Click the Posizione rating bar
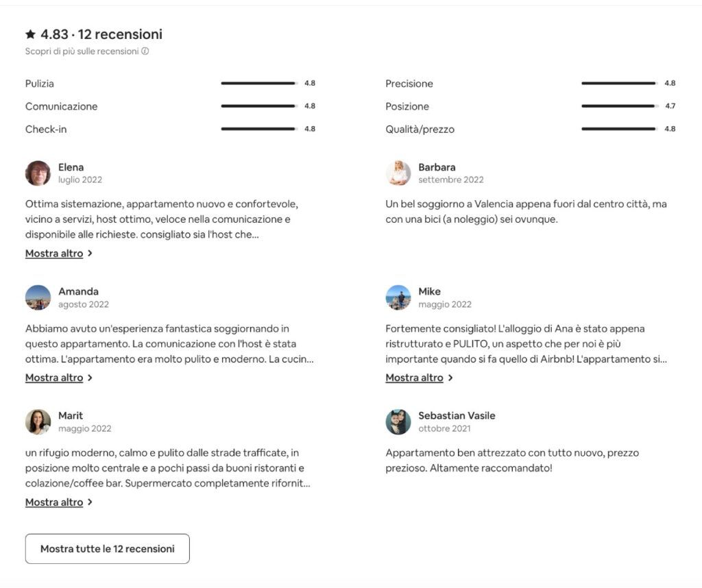This screenshot has height=588, width=702. click(x=620, y=106)
